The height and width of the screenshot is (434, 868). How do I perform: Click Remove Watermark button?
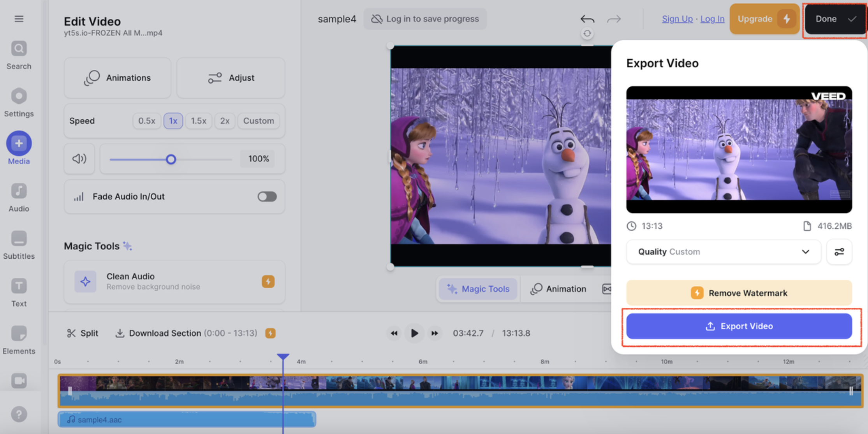point(739,292)
